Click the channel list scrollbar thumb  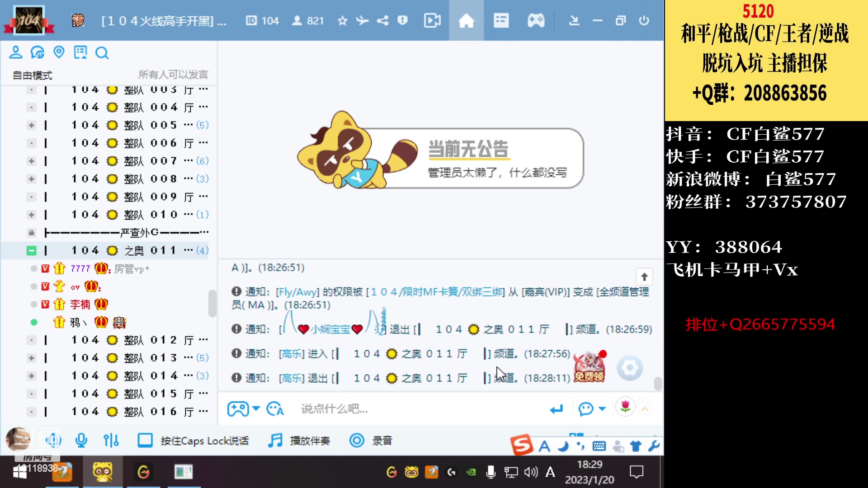(x=212, y=303)
